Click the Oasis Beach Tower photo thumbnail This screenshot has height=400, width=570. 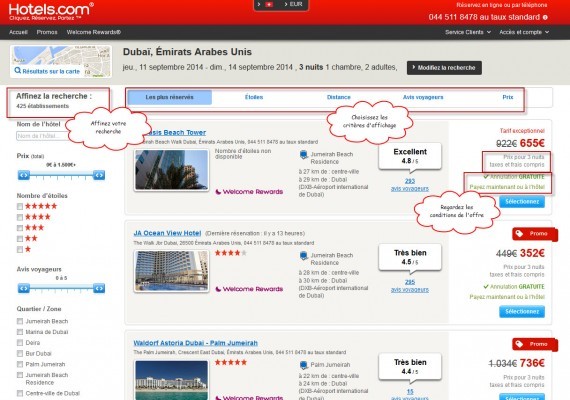[x=172, y=170]
